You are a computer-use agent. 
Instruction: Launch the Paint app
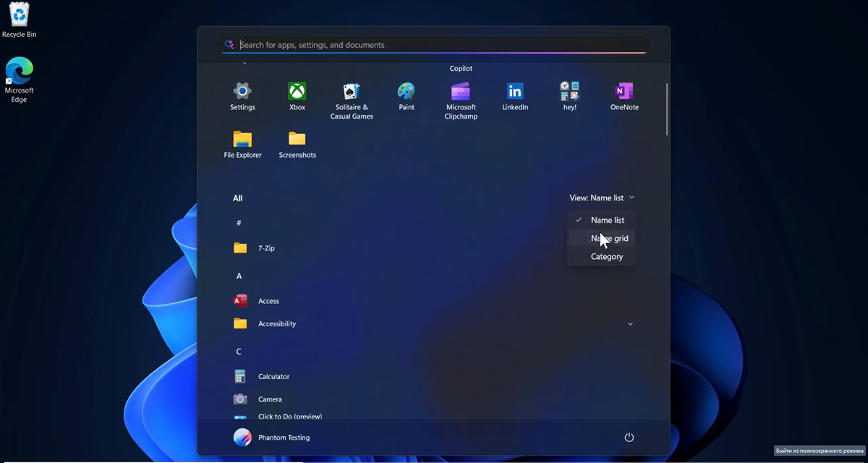point(407,91)
